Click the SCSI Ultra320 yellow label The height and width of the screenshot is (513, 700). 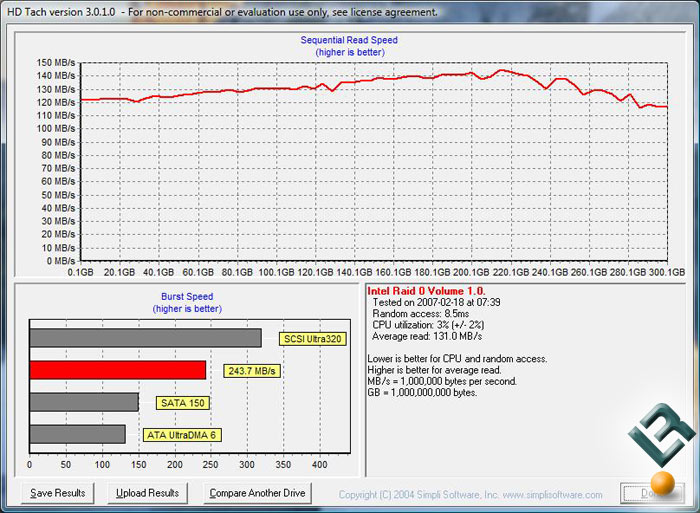pos(312,339)
